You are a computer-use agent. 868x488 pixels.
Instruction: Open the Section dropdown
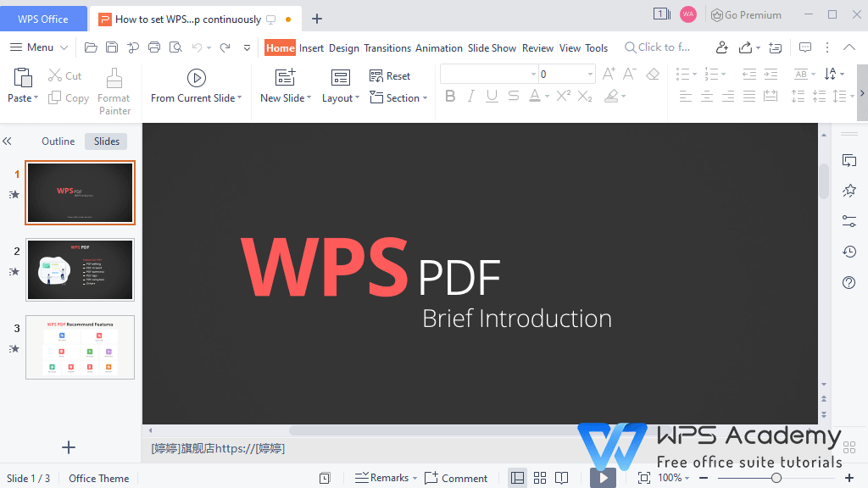click(398, 98)
